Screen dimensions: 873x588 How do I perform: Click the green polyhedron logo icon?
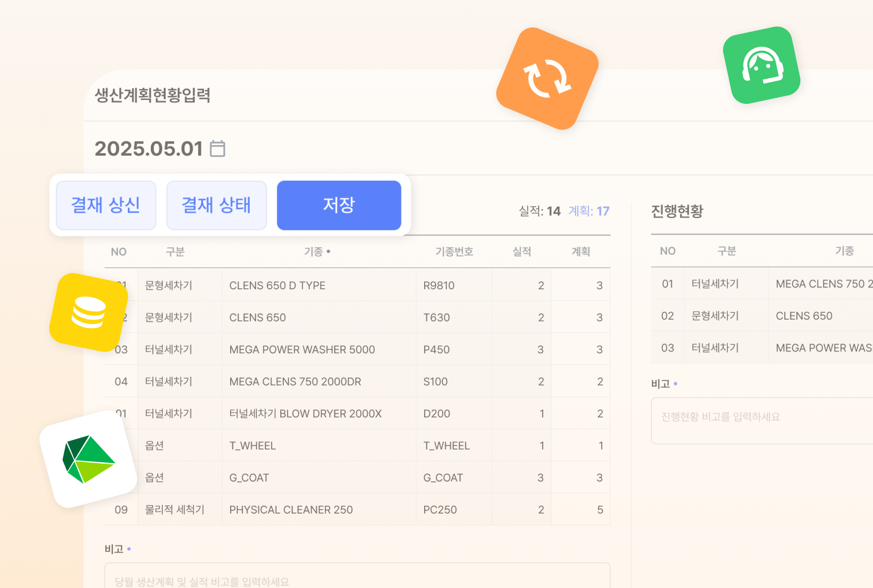(x=88, y=459)
